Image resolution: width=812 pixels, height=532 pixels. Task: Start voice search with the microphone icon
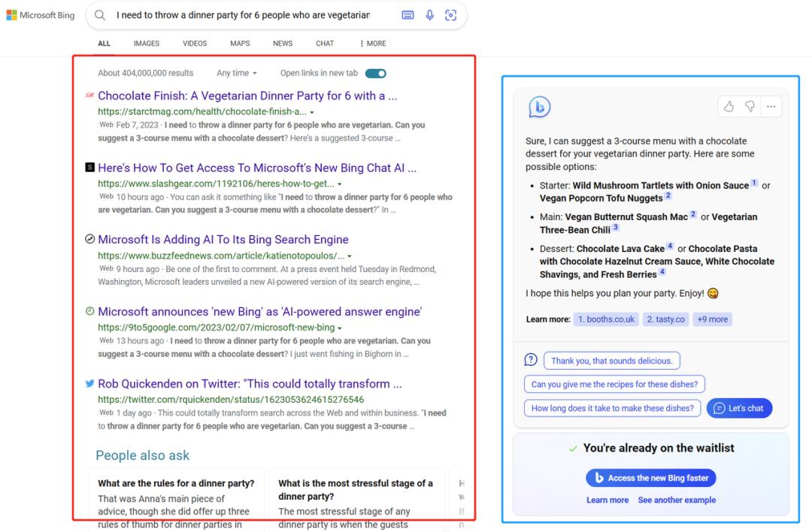coord(429,15)
